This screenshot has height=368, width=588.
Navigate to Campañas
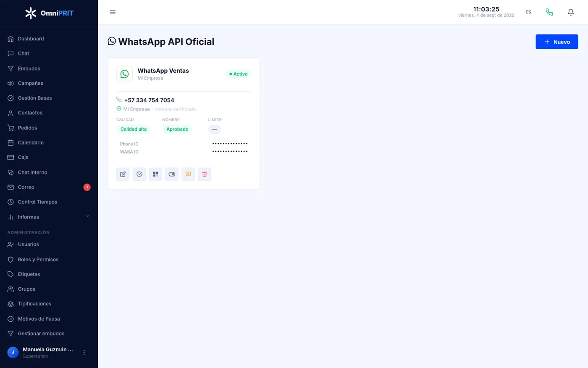click(x=49, y=83)
